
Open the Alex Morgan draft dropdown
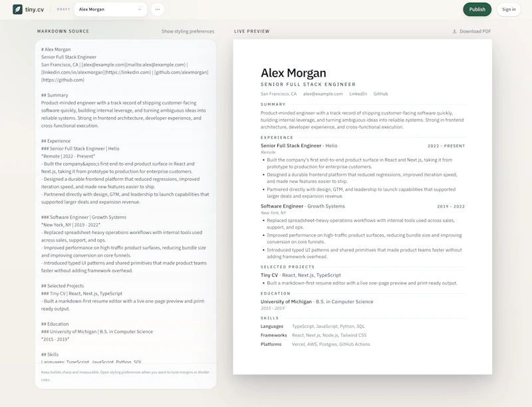pos(110,9)
